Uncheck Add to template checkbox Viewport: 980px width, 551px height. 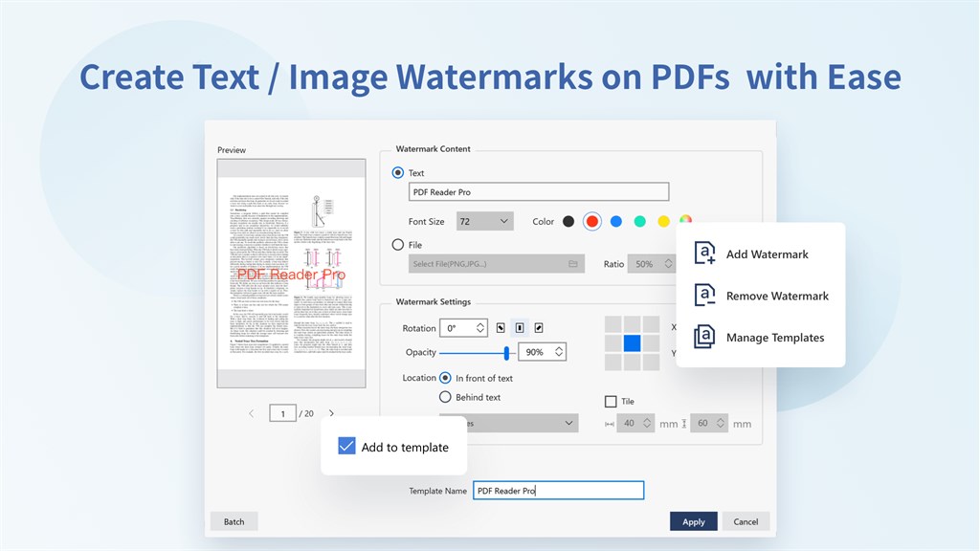pos(346,446)
